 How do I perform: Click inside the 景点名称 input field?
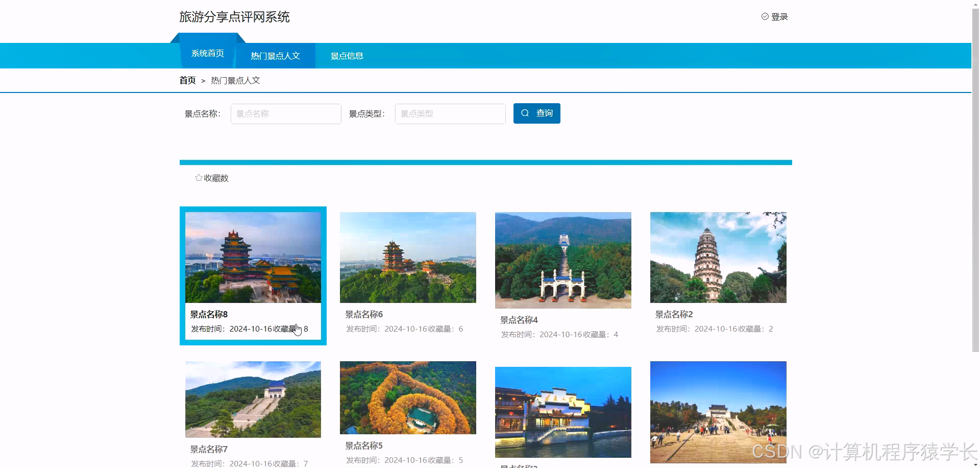point(285,113)
